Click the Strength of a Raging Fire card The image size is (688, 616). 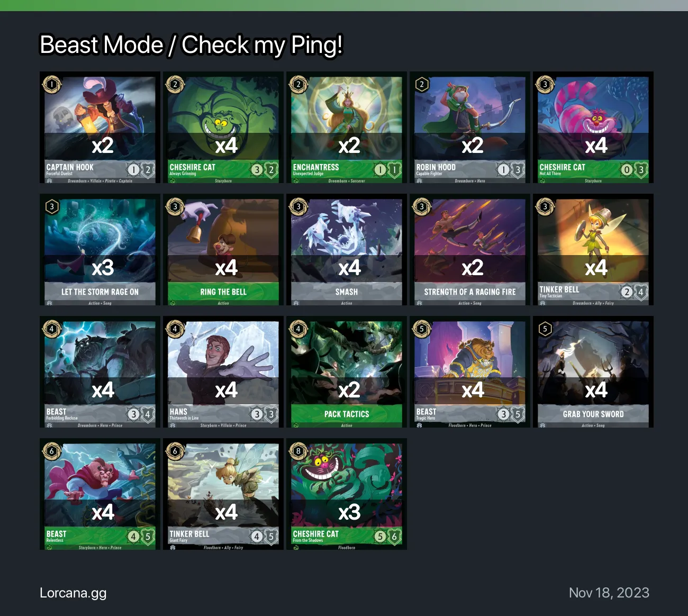pos(470,250)
